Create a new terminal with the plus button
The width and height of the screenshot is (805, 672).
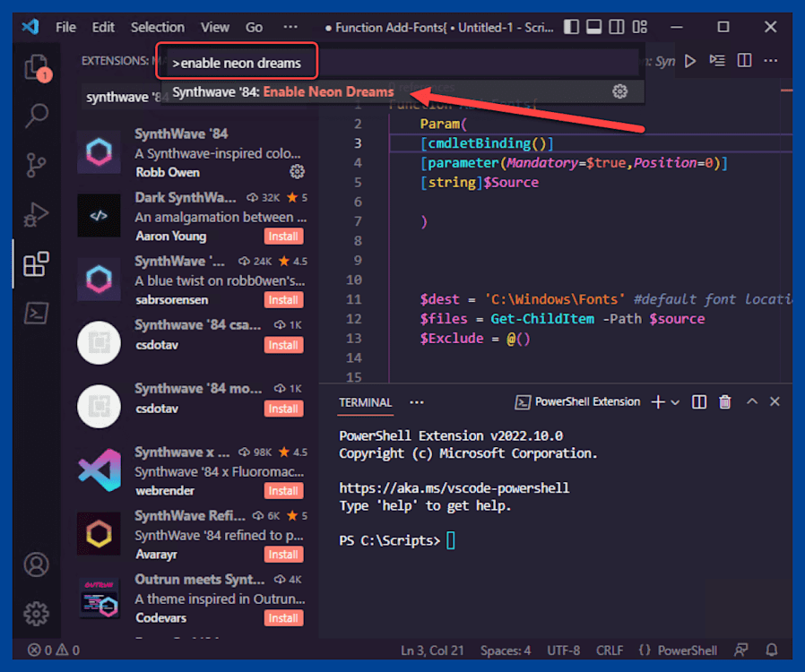point(658,401)
